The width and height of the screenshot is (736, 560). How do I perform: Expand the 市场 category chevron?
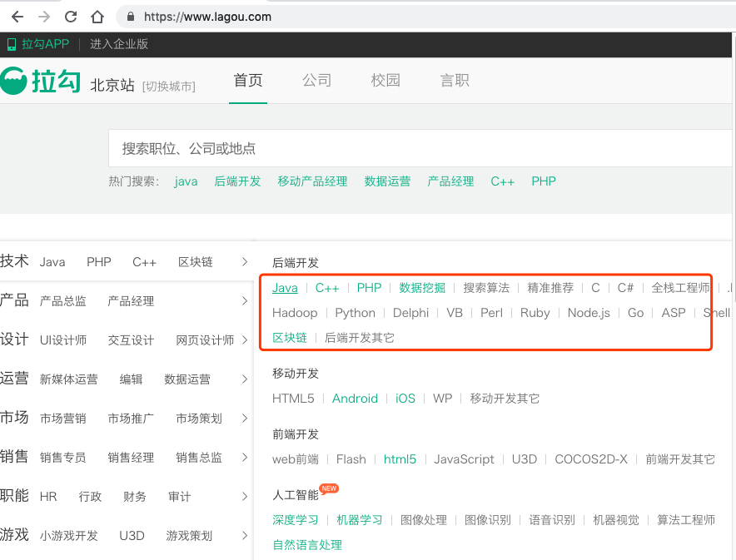point(245,418)
